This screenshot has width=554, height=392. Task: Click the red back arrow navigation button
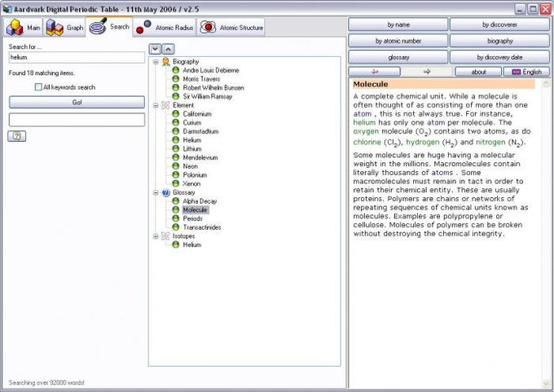pos(375,72)
